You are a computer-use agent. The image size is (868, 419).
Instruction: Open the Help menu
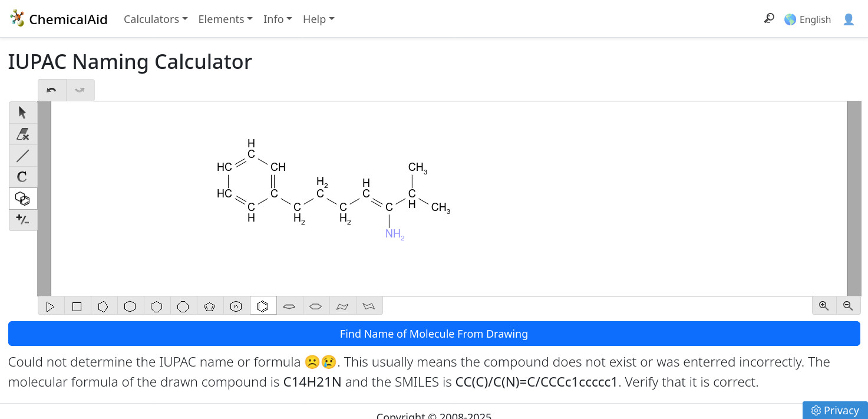coord(318,19)
